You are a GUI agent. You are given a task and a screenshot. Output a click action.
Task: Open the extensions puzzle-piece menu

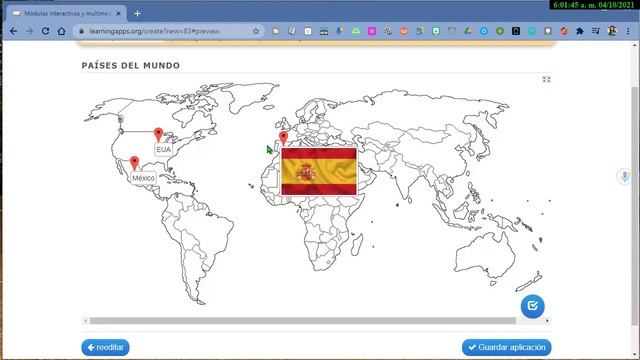click(x=580, y=31)
